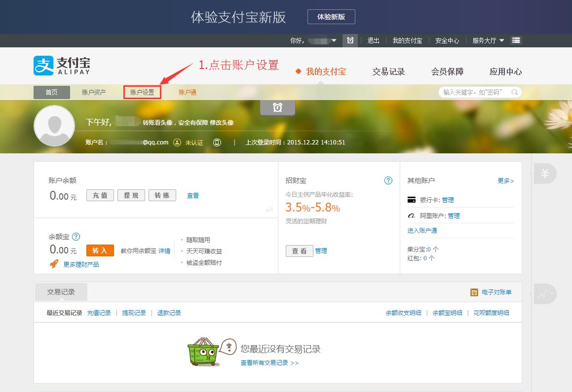572x392 pixels.
Task: Click the bank card icon
Action: click(412, 200)
